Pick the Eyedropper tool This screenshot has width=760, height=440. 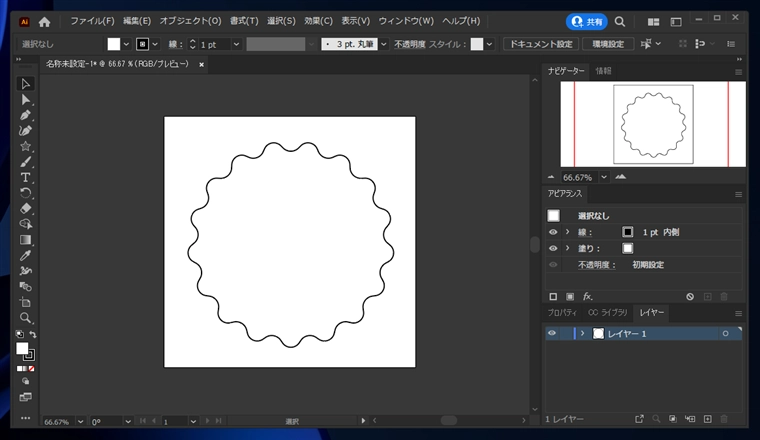26,255
